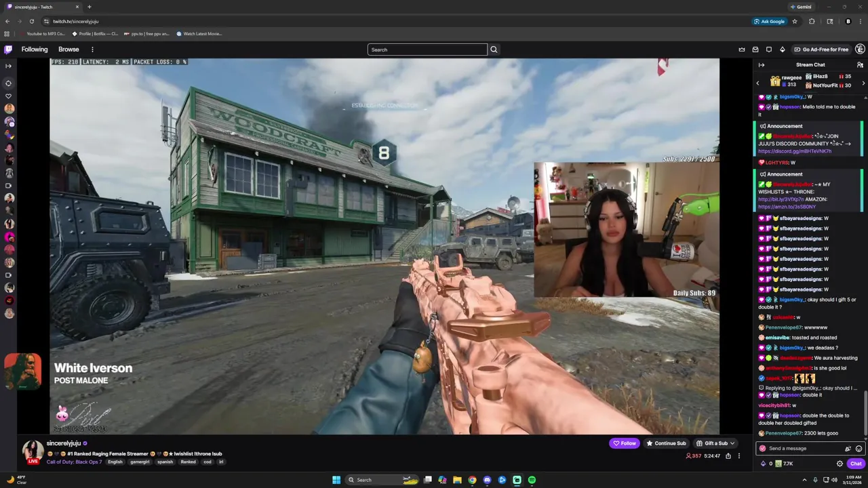The image size is (868, 488).
Task: Select the spanish tag
Action: tap(165, 462)
